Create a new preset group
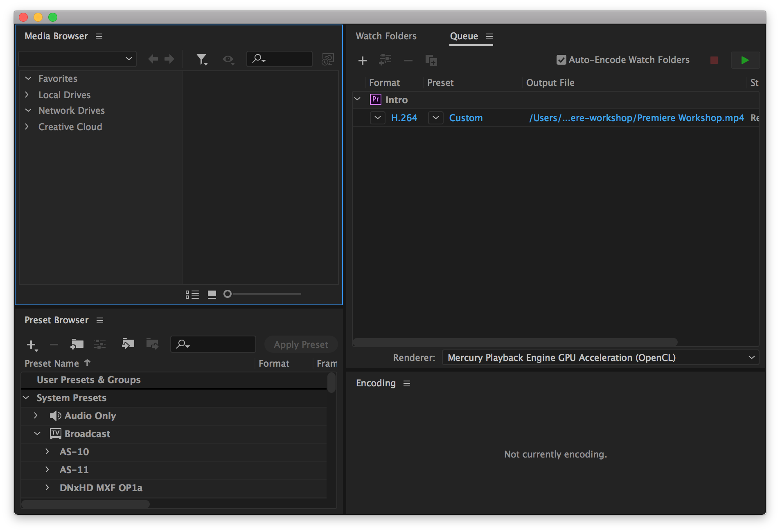Screen dimensions: 780x532 pos(77,344)
